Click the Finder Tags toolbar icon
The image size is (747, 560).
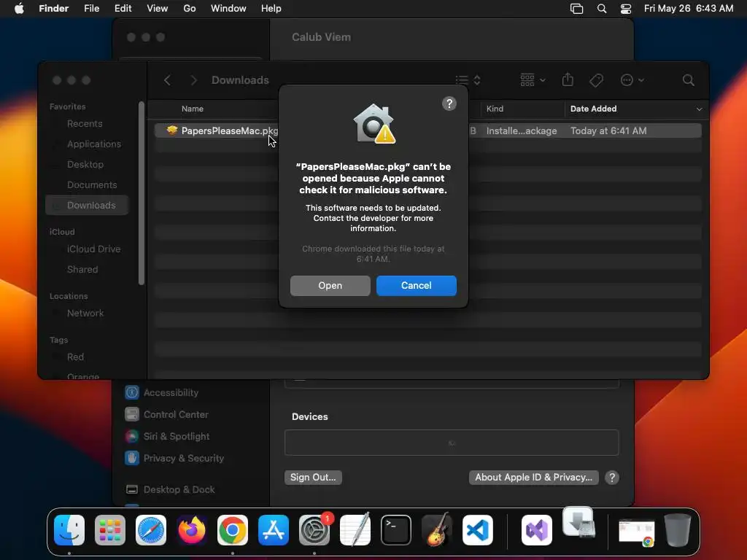[x=596, y=80]
